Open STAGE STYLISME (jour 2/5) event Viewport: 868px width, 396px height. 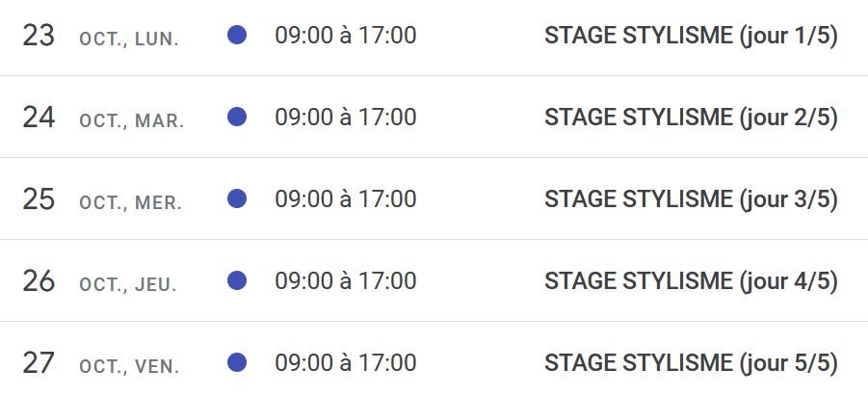[x=691, y=118]
